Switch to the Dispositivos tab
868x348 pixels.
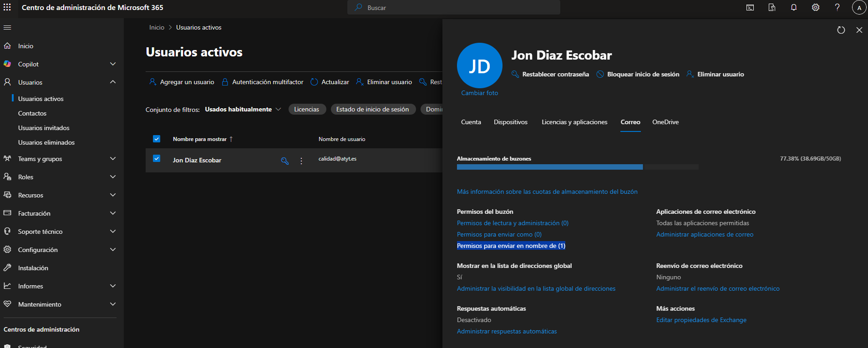pyautogui.click(x=511, y=122)
